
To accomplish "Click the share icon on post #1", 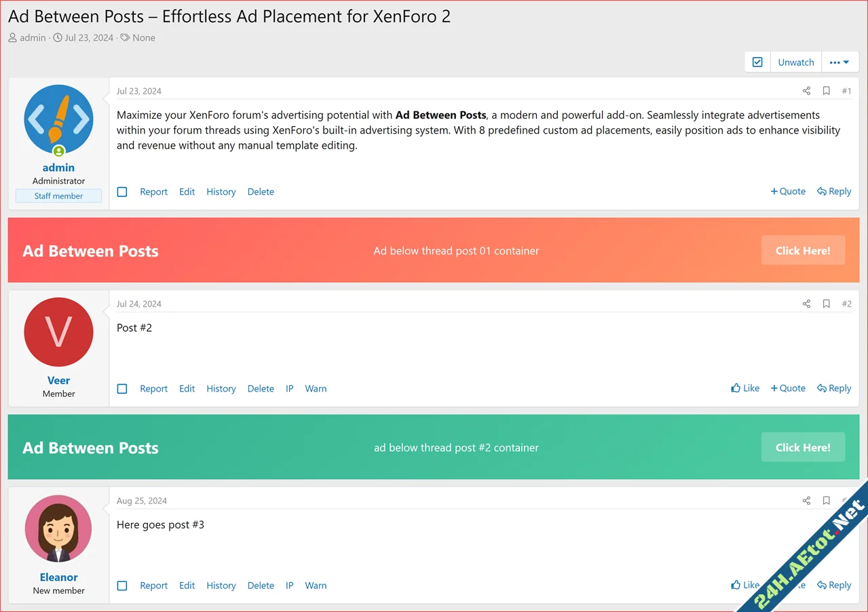I will click(806, 90).
